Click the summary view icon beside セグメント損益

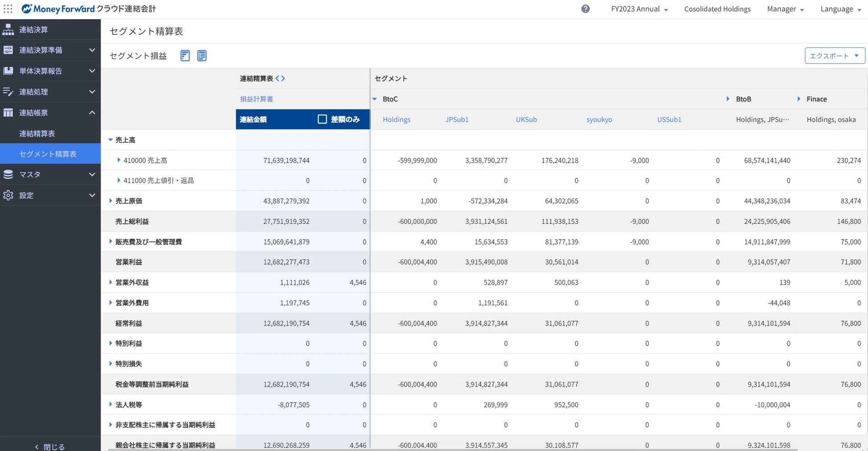[185, 56]
